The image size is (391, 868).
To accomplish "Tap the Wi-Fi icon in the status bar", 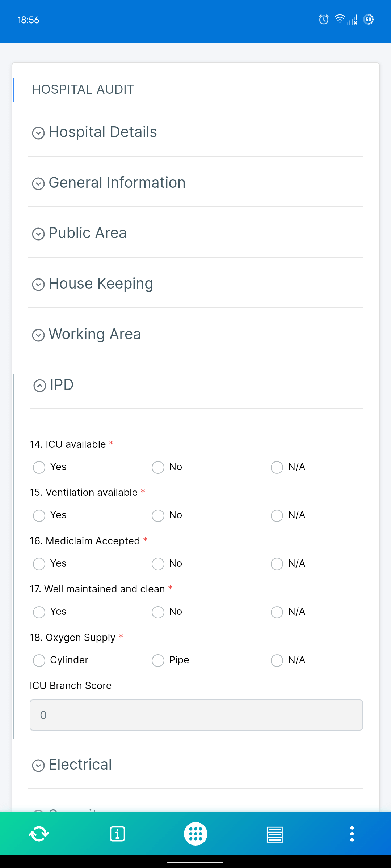I will click(340, 19).
